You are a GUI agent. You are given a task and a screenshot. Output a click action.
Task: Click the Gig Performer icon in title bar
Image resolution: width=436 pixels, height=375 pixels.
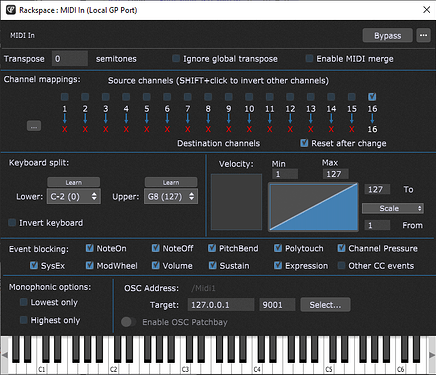pos(11,10)
